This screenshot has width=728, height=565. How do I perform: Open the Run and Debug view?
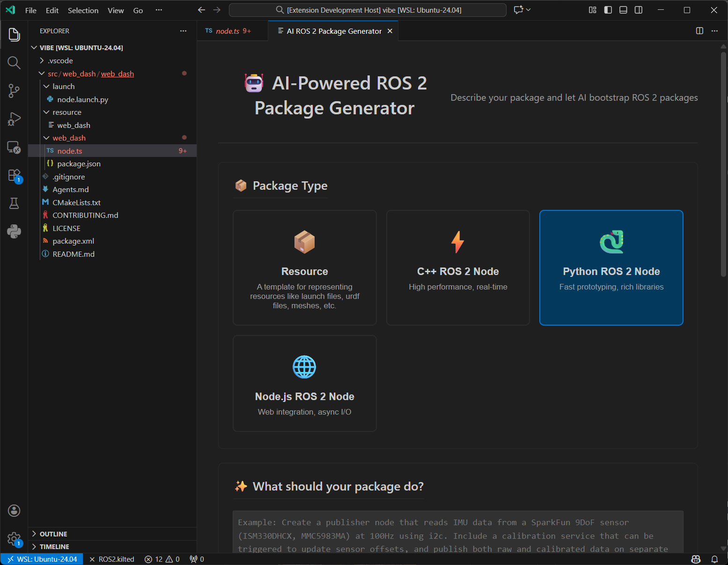14,119
